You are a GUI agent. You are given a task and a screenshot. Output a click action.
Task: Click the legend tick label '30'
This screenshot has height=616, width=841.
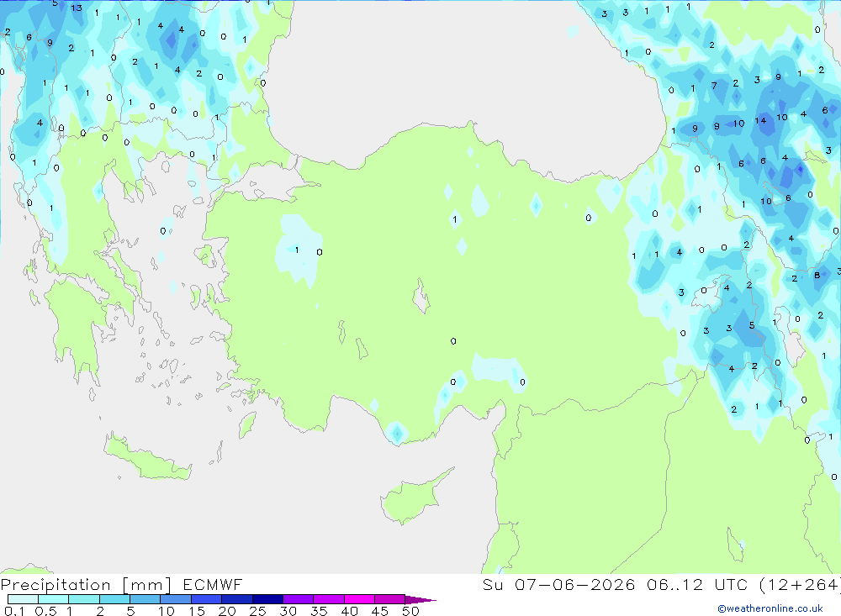[288, 611]
